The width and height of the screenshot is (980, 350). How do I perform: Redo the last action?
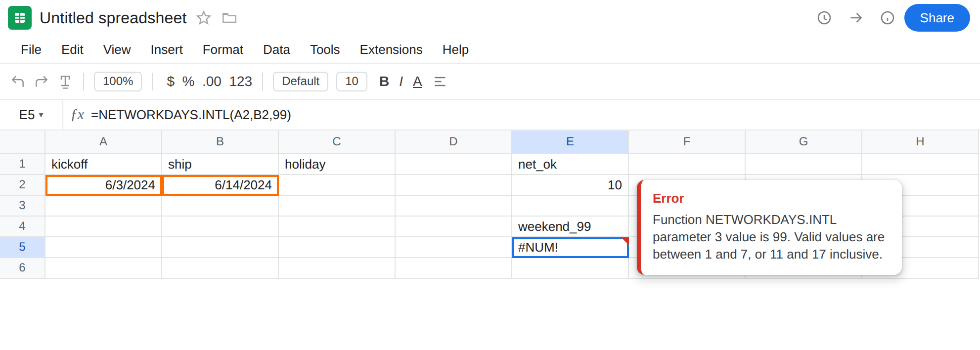(x=42, y=81)
